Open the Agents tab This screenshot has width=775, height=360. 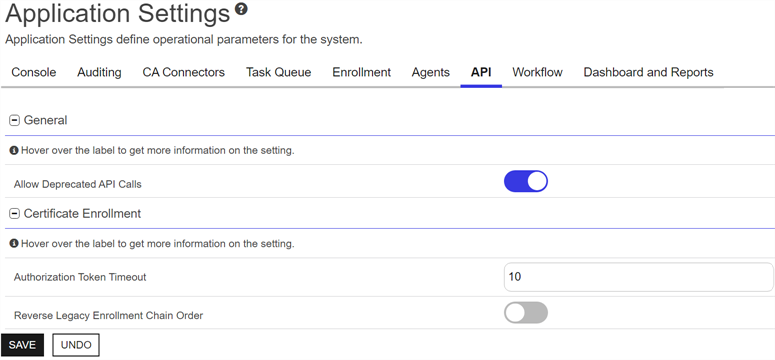pos(431,72)
